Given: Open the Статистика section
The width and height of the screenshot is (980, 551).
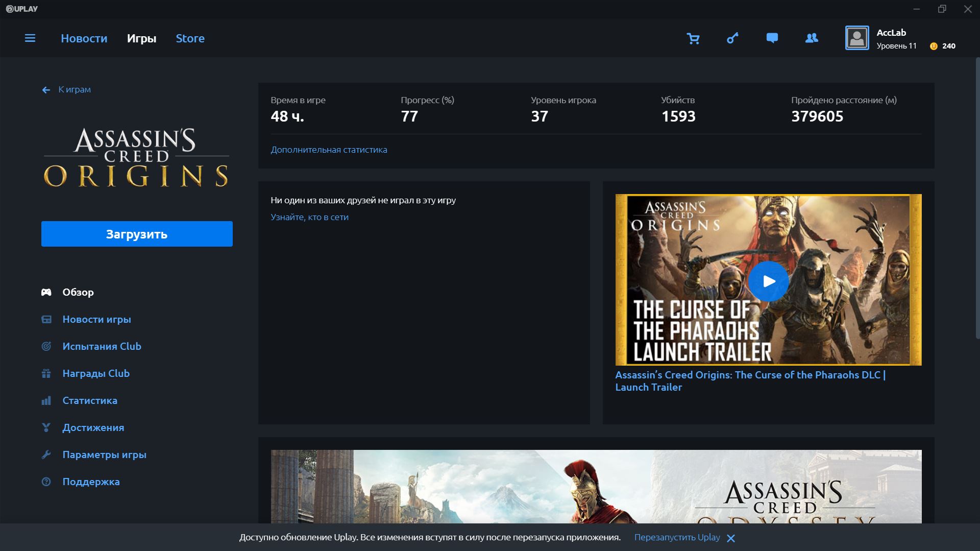Looking at the screenshot, I should pos(90,400).
